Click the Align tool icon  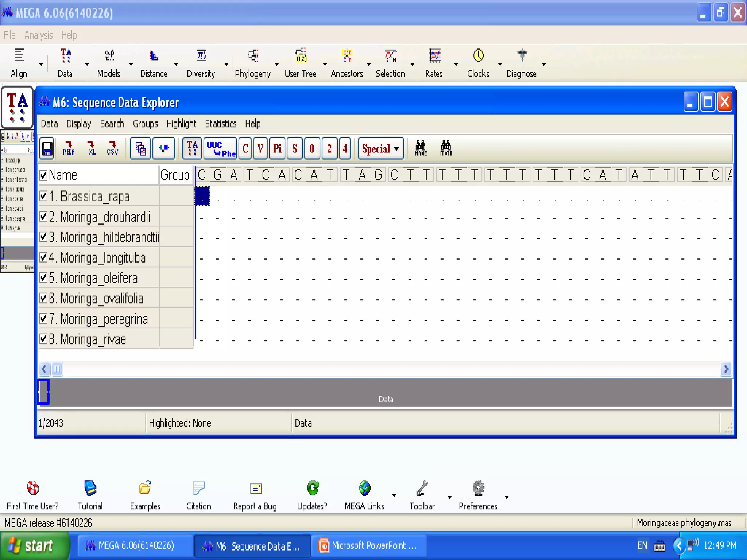coord(19,56)
